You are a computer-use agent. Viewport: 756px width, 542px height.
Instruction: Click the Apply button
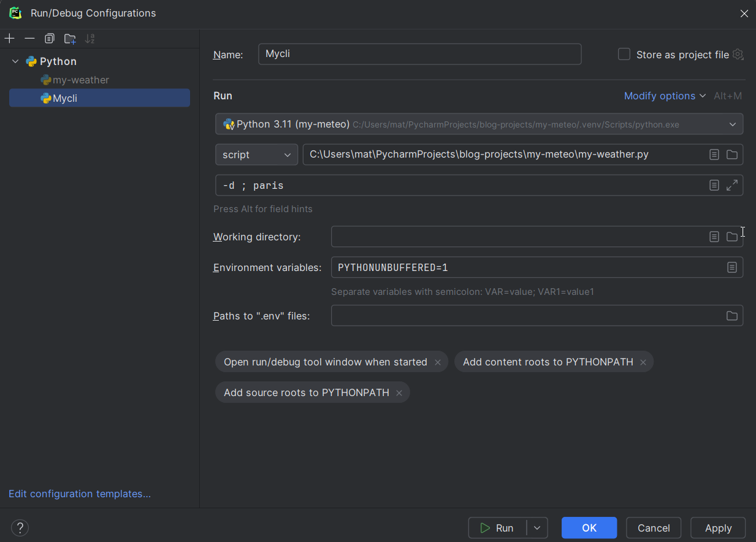pyautogui.click(x=717, y=528)
